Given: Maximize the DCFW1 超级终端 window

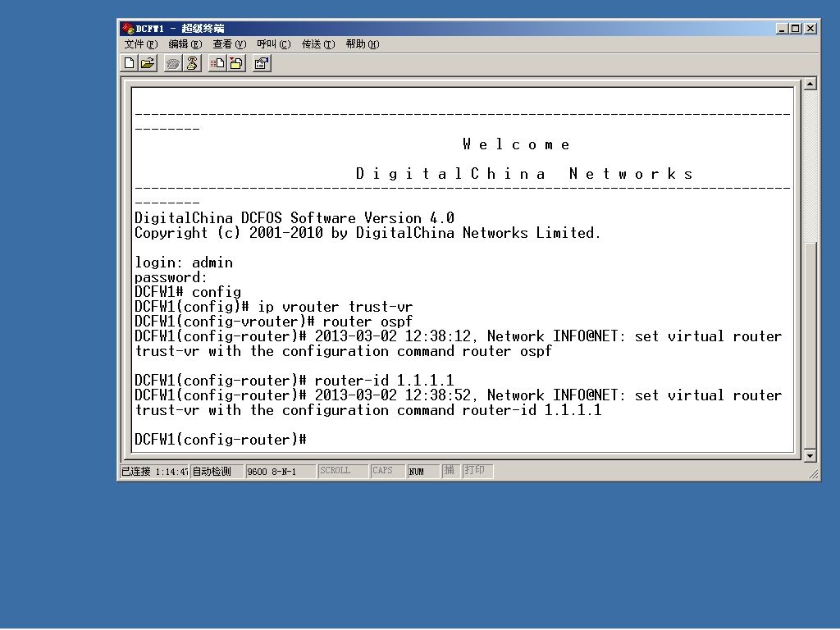Looking at the screenshot, I should 795,29.
